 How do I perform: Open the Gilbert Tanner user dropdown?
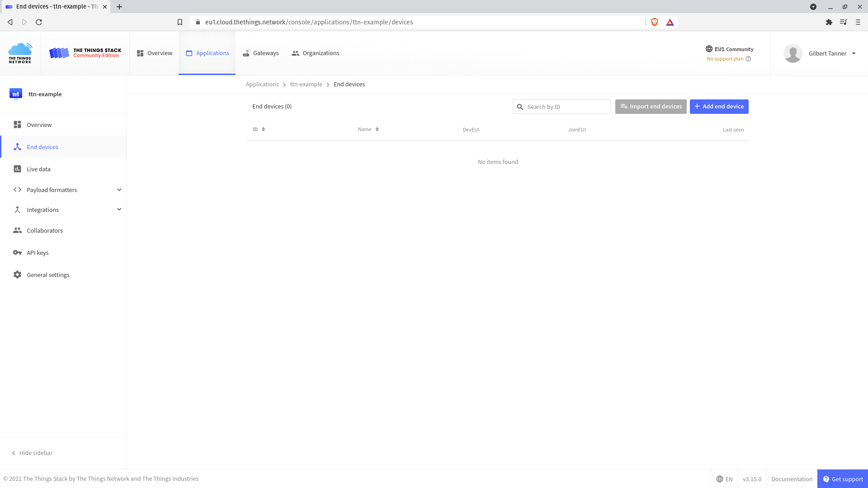coord(854,53)
